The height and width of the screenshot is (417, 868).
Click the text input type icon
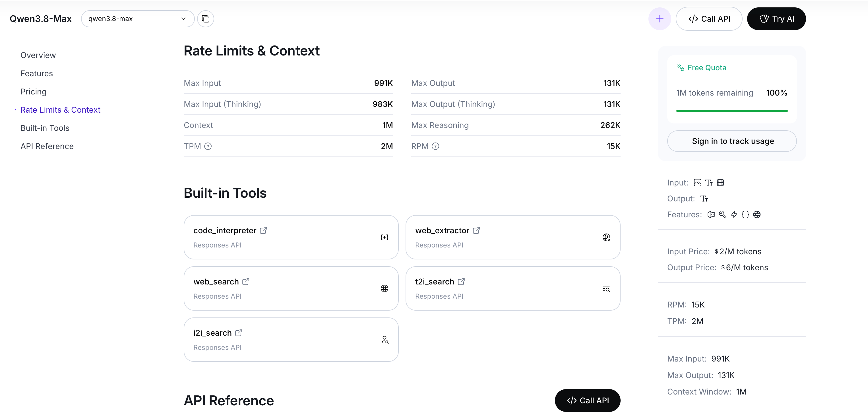709,183
